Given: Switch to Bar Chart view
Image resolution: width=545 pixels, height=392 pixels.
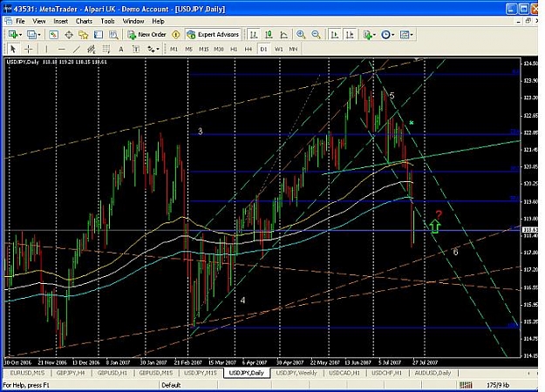Looking at the screenshot, I should pos(254,35).
